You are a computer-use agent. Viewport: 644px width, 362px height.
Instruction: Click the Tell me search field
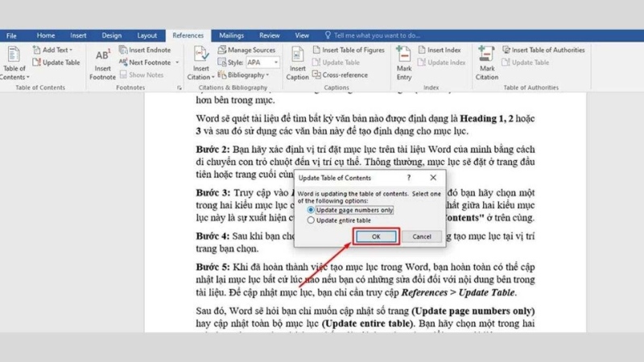click(377, 35)
